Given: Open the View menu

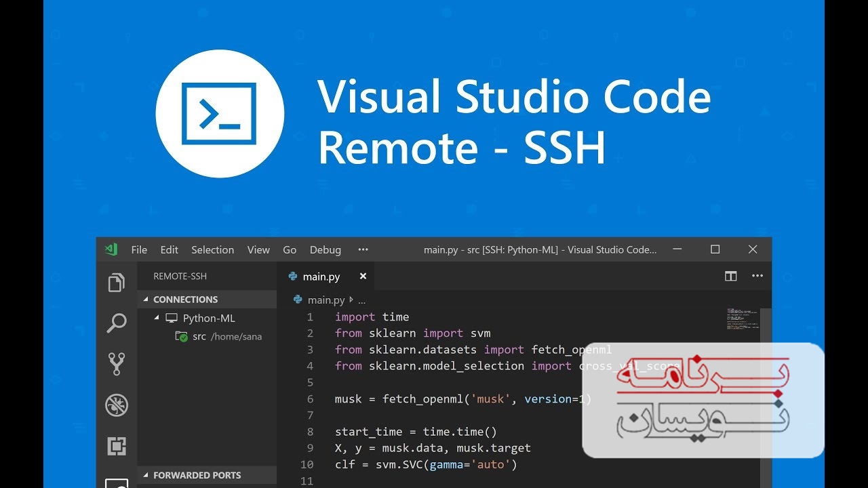Looking at the screenshot, I should (x=258, y=249).
